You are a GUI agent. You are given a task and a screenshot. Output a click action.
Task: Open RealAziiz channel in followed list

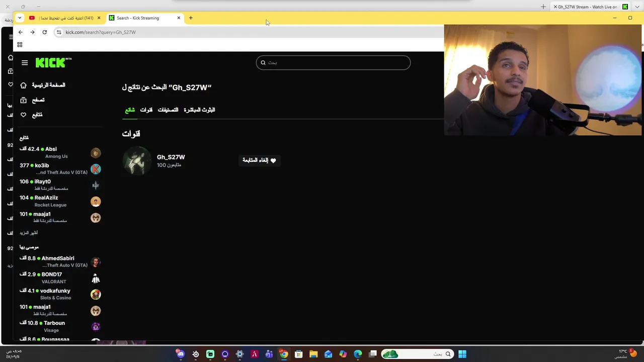(60, 201)
